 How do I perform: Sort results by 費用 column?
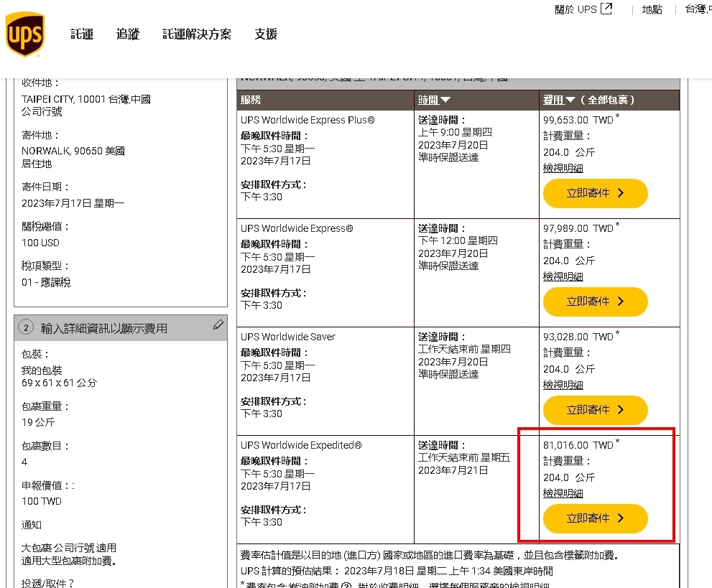[559, 100]
